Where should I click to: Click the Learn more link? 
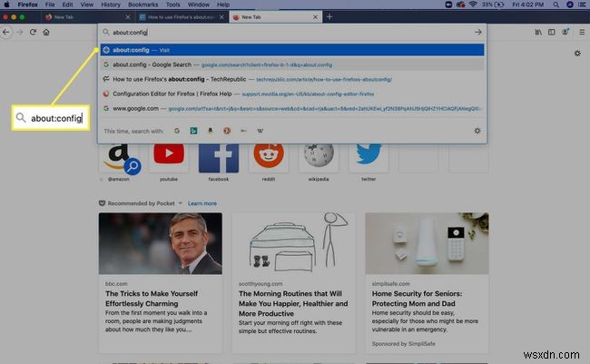pyautogui.click(x=202, y=203)
